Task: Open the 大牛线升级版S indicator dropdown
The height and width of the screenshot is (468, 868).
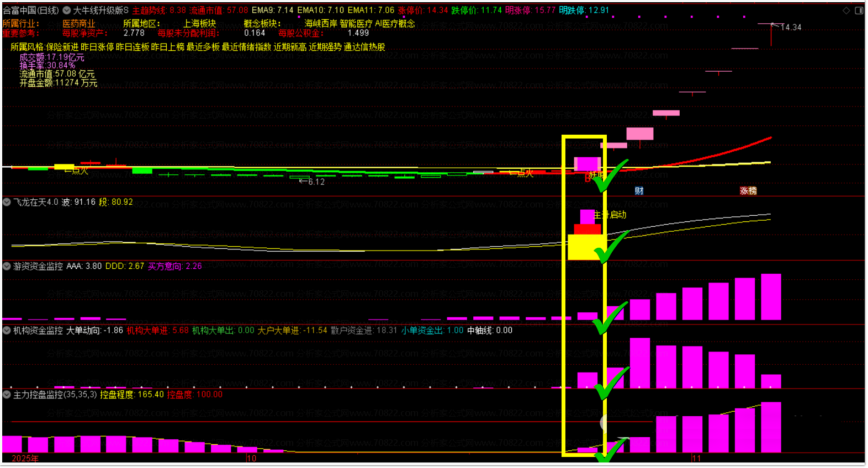Action: 66,10
